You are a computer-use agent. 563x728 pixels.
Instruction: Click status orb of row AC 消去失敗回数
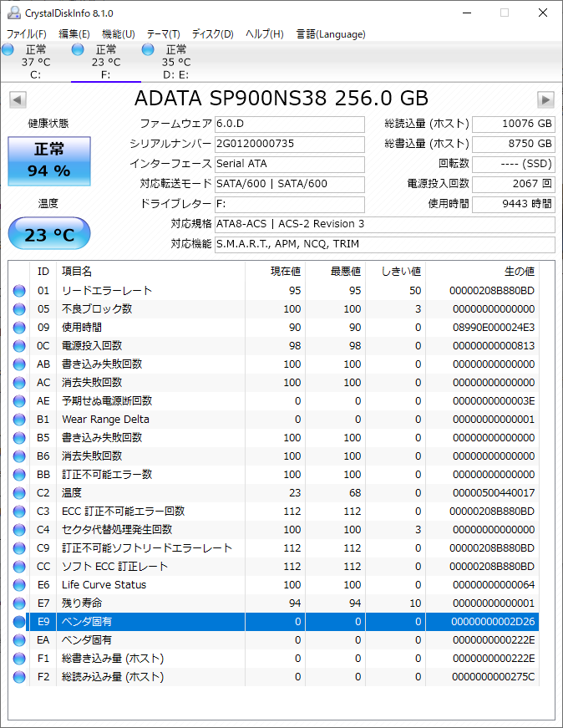click(x=19, y=383)
